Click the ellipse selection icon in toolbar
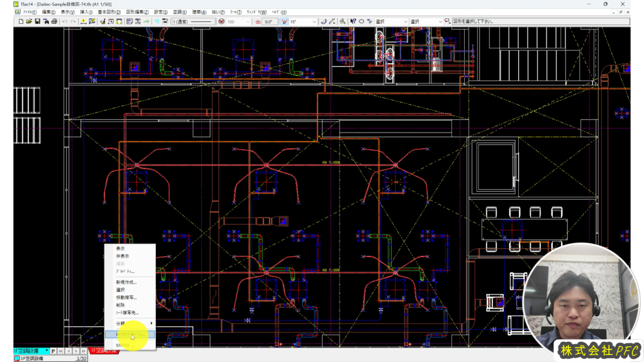 (x=362, y=21)
